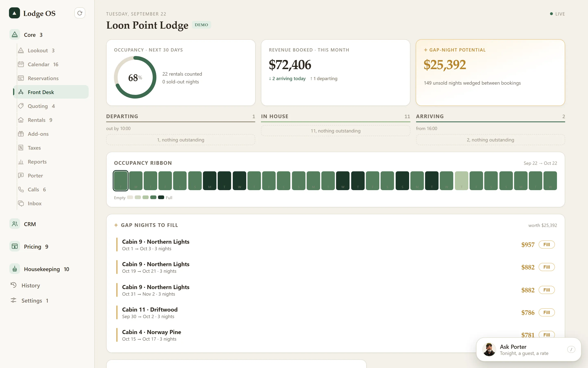This screenshot has height=368, width=588.
Task: Open the Ask Porter input box
Action: point(529,350)
